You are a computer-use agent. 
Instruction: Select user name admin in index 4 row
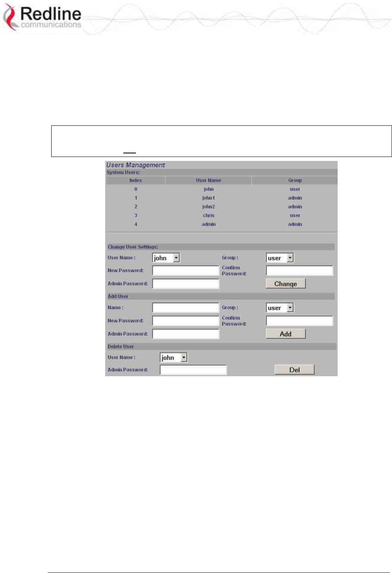coord(208,224)
